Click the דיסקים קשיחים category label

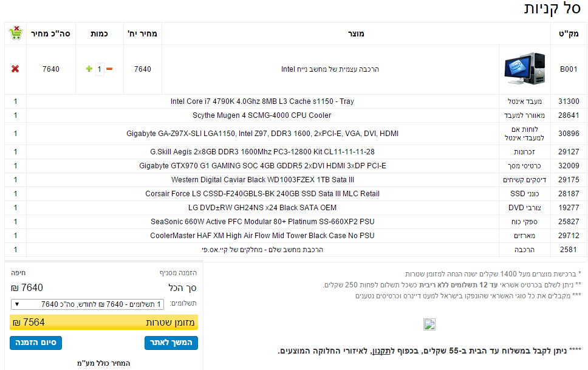[525, 180]
